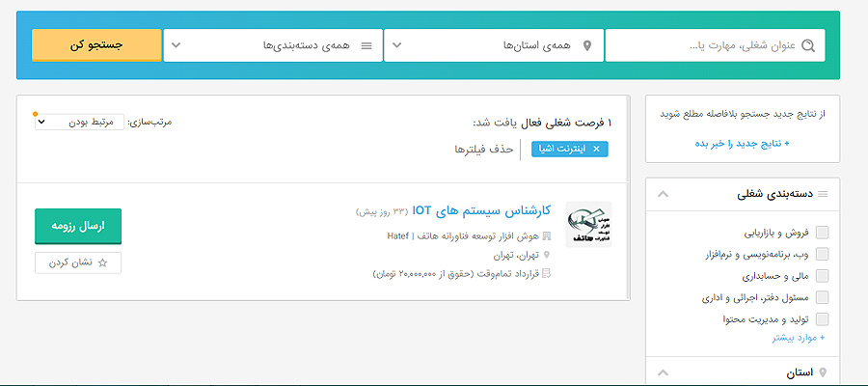Open the همه‌ی استان‌ها province dropdown

click(x=494, y=45)
